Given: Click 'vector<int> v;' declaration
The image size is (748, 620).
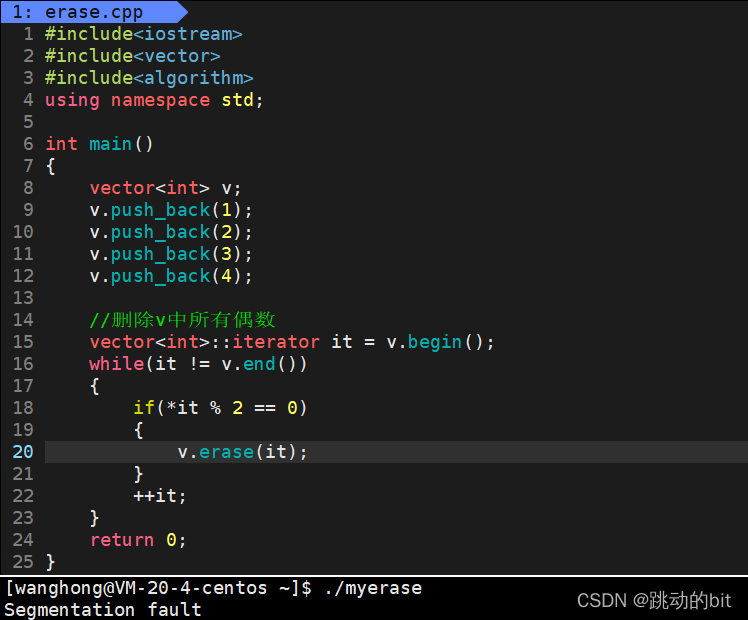Looking at the screenshot, I should [166, 188].
